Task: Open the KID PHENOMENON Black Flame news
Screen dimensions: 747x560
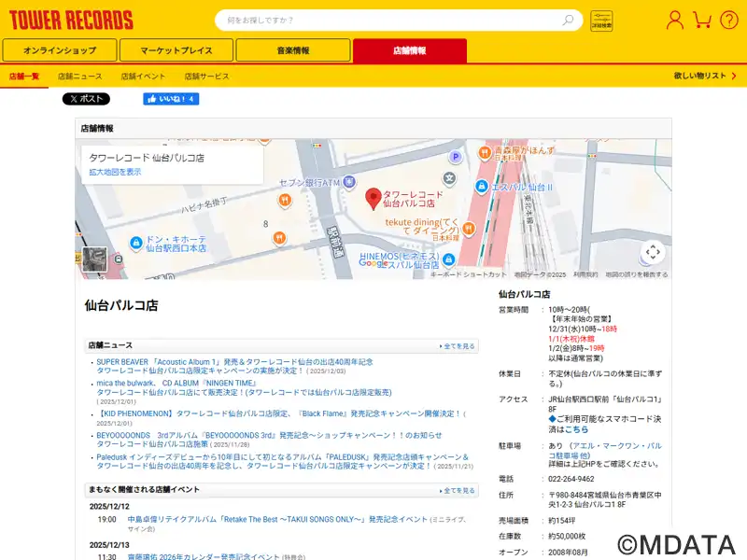Action: pyautogui.click(x=278, y=413)
